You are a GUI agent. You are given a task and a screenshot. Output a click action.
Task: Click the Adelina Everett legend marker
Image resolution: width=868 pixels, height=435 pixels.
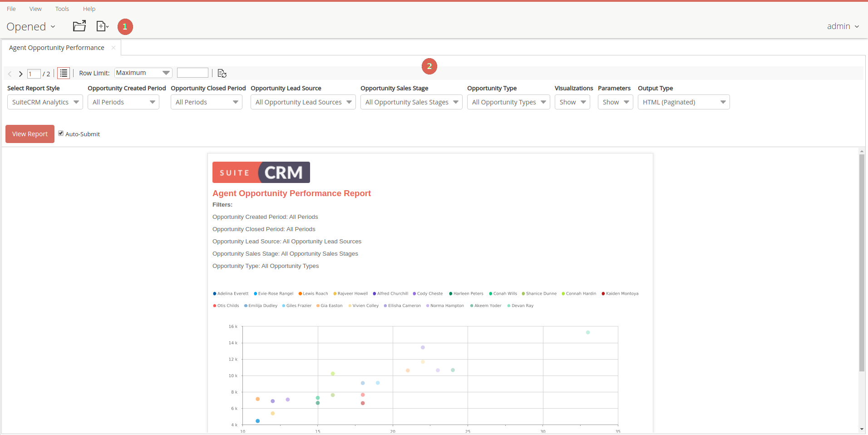point(215,294)
